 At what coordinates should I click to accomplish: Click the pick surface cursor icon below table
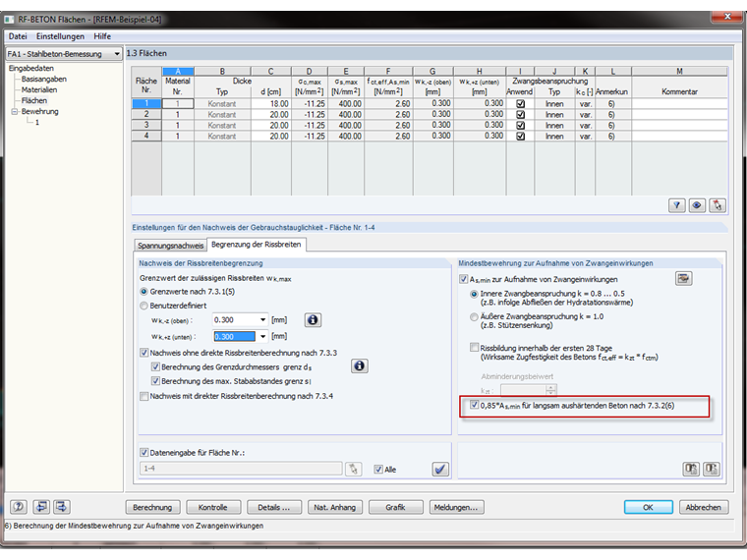coord(717,205)
